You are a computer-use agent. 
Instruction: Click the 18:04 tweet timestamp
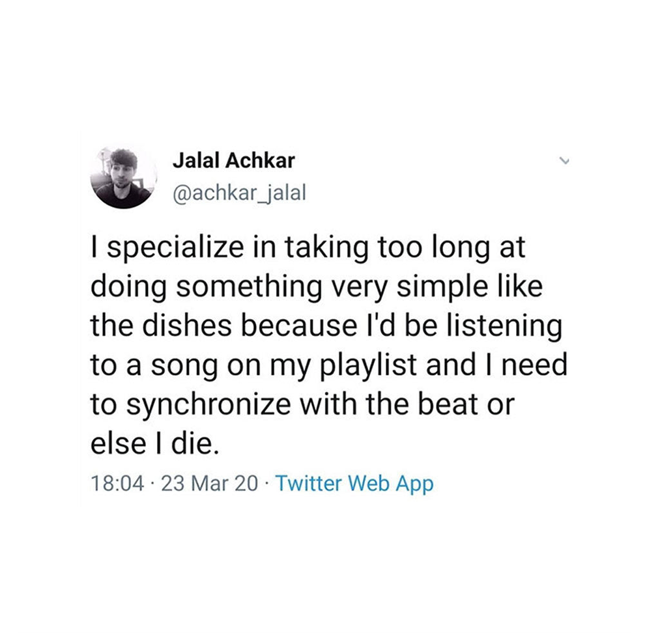(118, 483)
